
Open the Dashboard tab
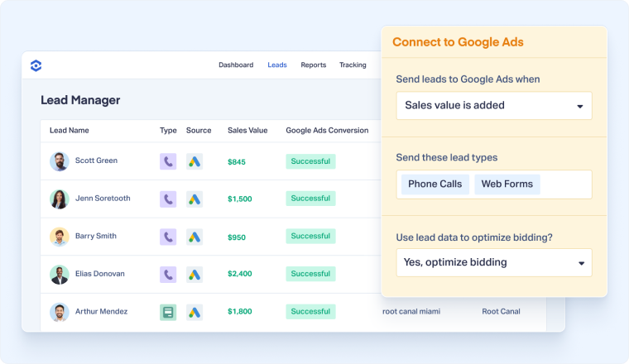[x=236, y=65]
